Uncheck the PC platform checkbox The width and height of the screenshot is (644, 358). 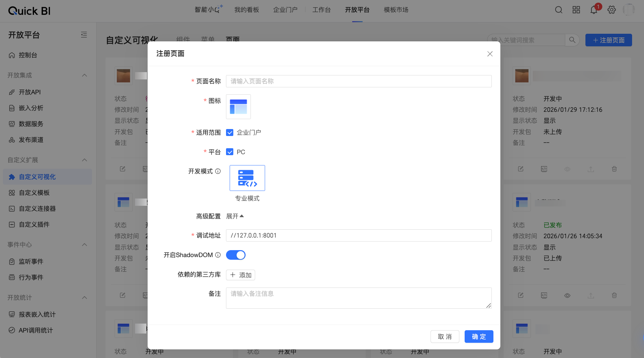click(x=230, y=152)
